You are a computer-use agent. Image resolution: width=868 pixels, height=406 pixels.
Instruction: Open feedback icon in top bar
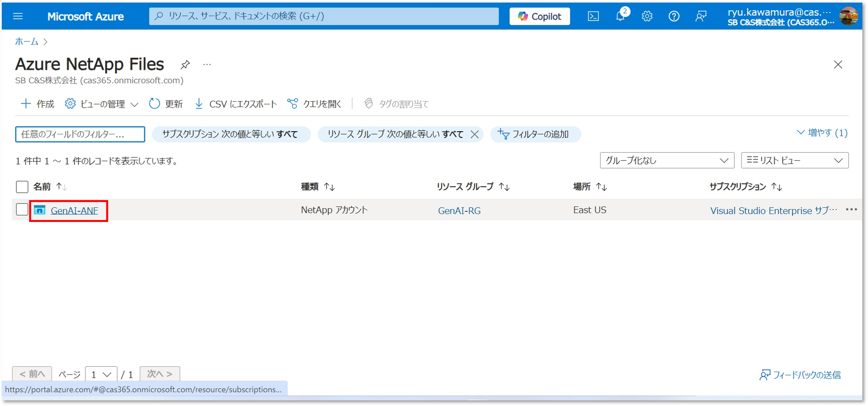click(x=701, y=16)
